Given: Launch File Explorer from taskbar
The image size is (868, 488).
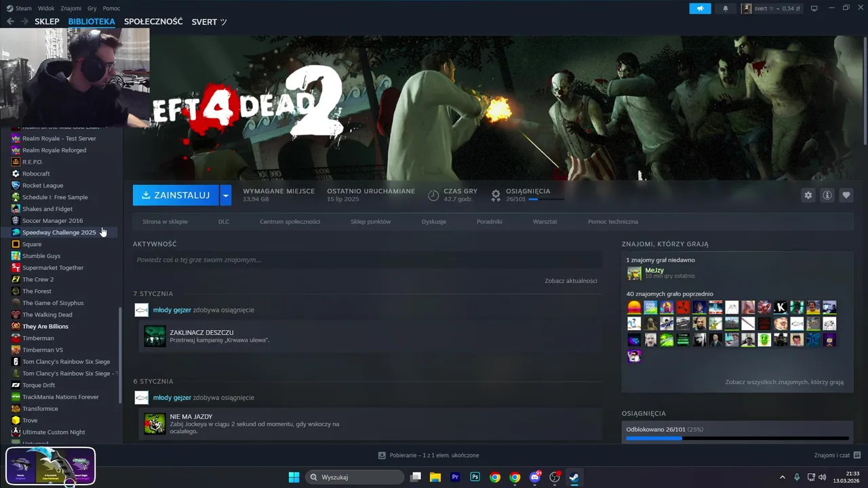Looking at the screenshot, I should [x=435, y=477].
